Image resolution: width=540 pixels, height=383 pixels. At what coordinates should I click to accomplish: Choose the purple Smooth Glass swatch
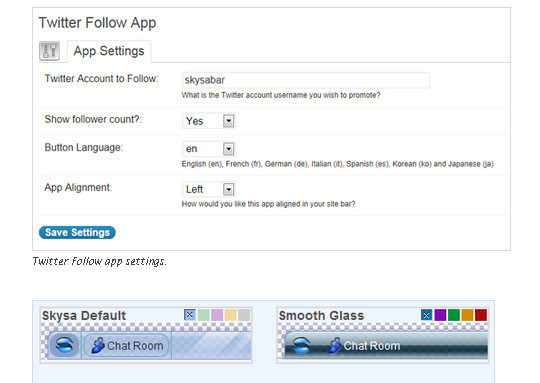[440, 314]
